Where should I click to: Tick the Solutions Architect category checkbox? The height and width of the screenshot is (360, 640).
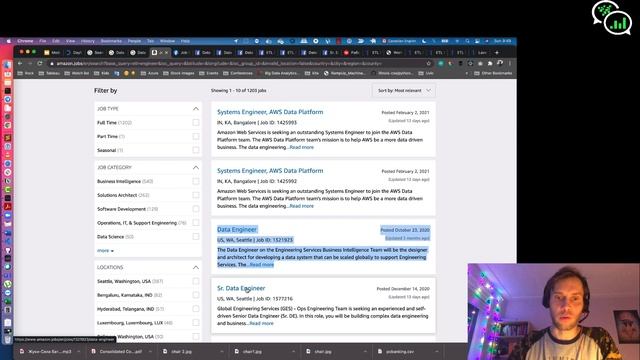(x=196, y=195)
